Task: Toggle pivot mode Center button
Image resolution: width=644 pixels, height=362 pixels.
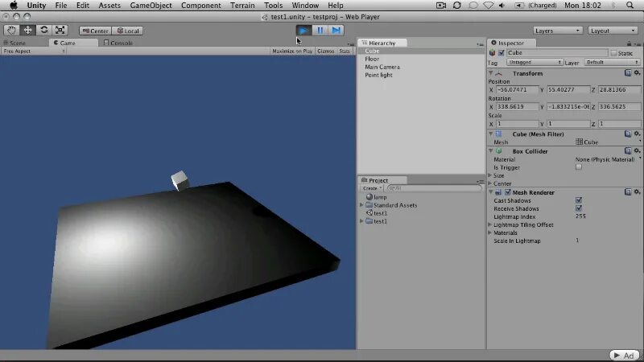Action: coord(95,31)
